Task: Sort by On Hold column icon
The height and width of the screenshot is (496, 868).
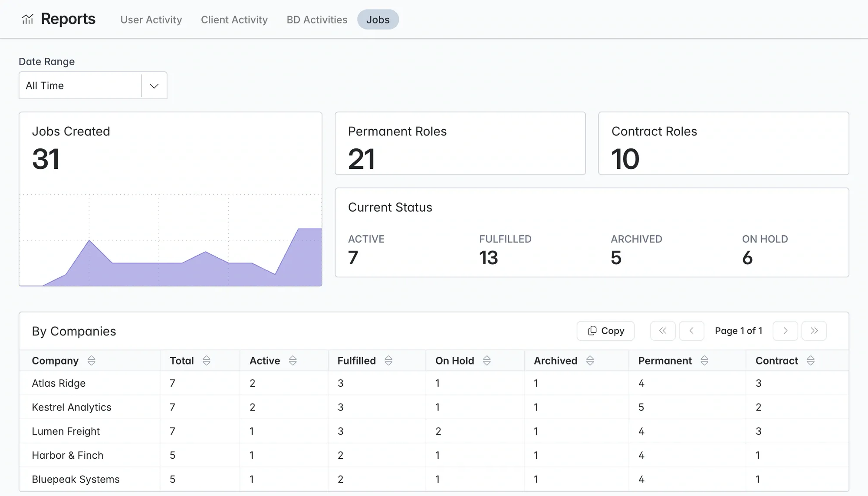Action: point(487,361)
